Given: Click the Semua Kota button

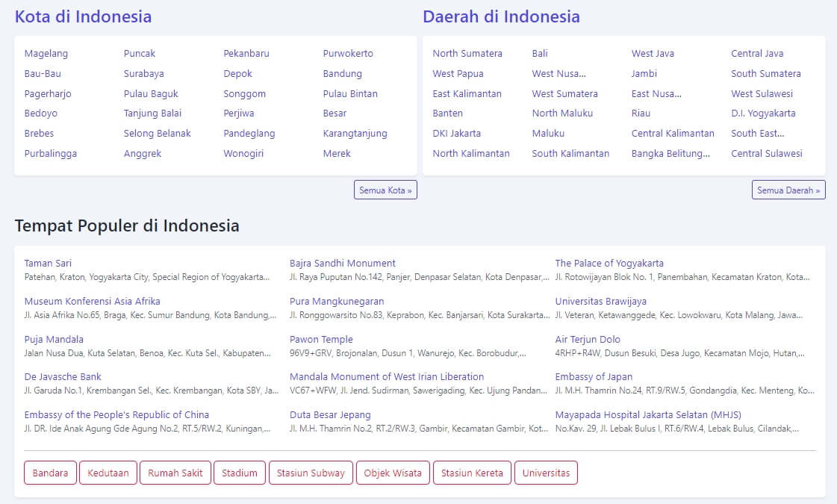Looking at the screenshot, I should point(385,190).
